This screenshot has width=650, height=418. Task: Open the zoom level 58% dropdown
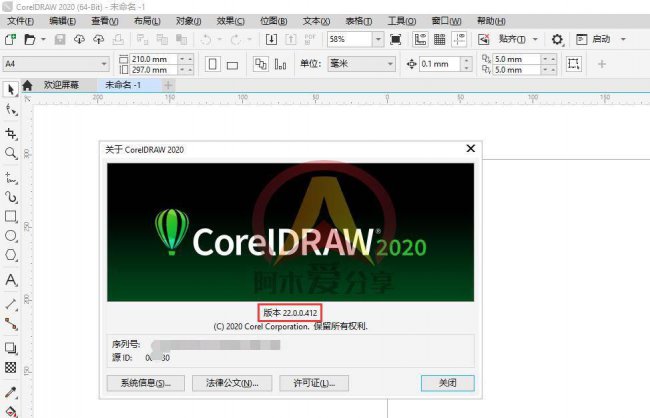click(x=378, y=39)
